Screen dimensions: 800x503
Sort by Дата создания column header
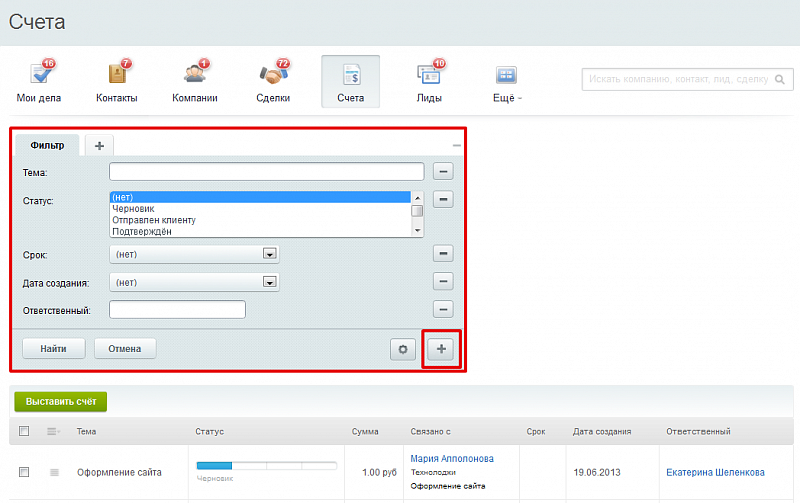coord(602,432)
